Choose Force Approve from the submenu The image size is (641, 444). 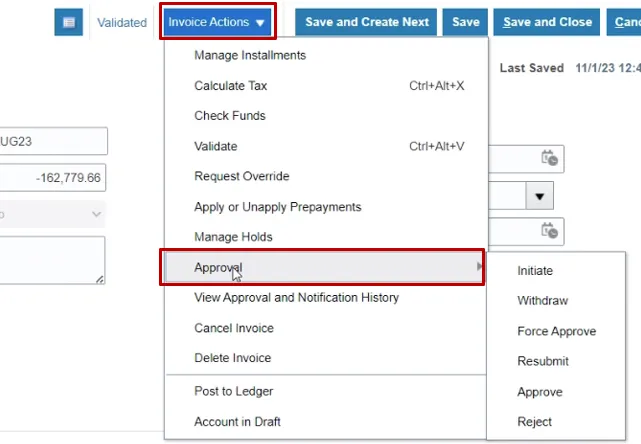[556, 332]
